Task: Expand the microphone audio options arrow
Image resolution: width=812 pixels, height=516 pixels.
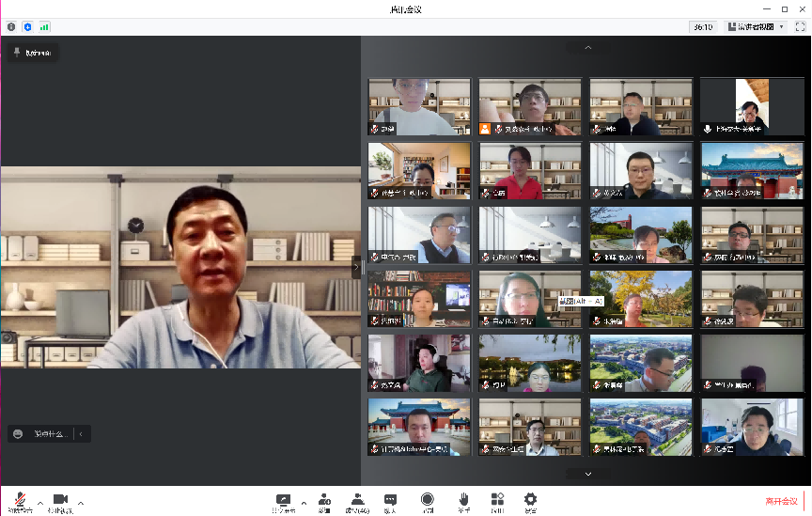Action: 40,503
